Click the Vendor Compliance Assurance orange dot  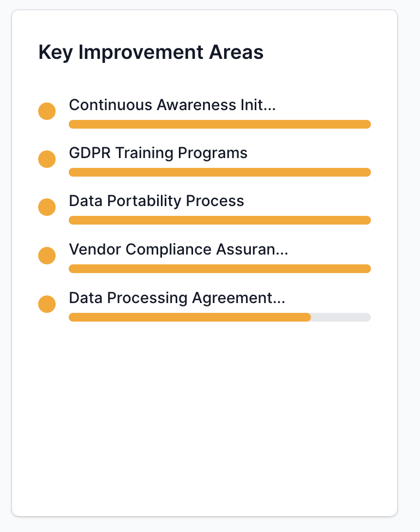47,256
